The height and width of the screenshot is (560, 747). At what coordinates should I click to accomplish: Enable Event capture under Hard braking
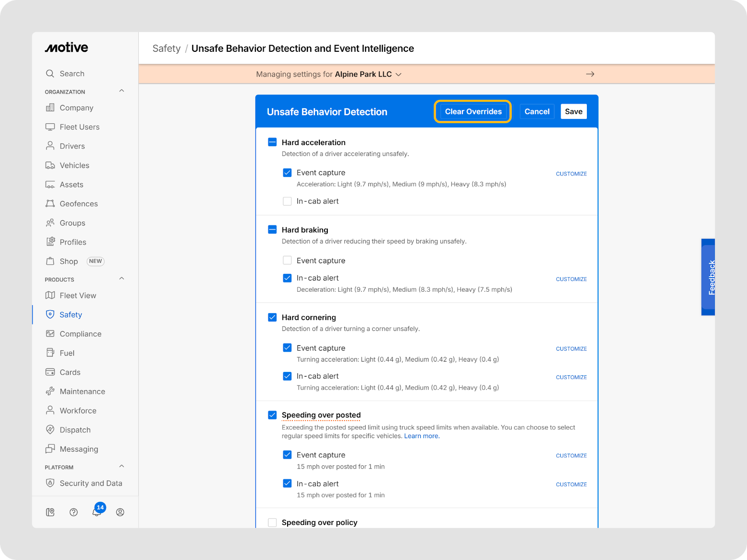coord(287,260)
